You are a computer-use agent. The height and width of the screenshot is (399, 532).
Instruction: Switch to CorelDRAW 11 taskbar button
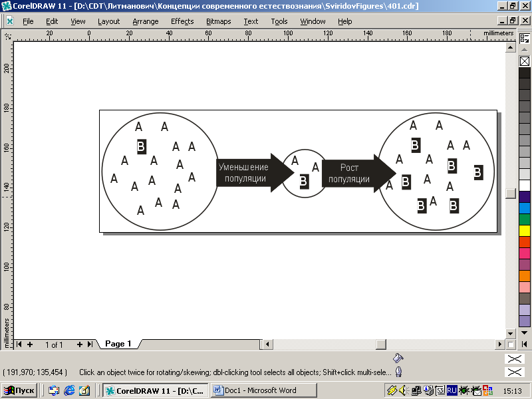pos(155,390)
